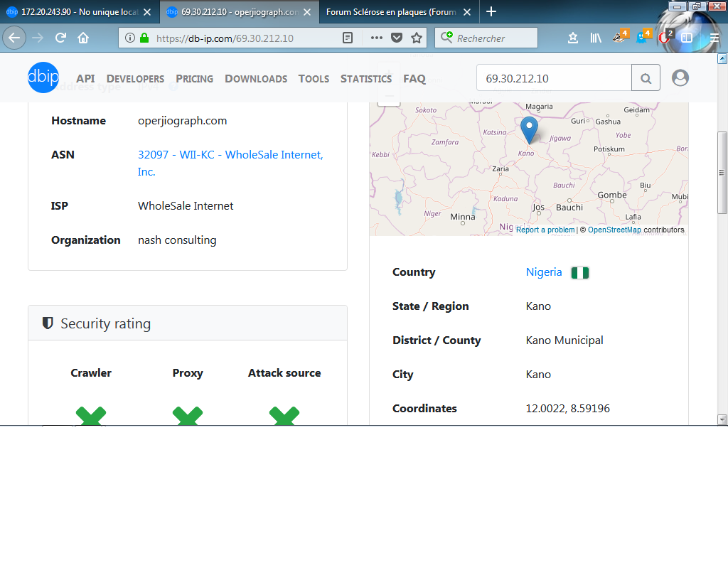
Task: Open the OpenStreetMap link
Action: pyautogui.click(x=614, y=230)
